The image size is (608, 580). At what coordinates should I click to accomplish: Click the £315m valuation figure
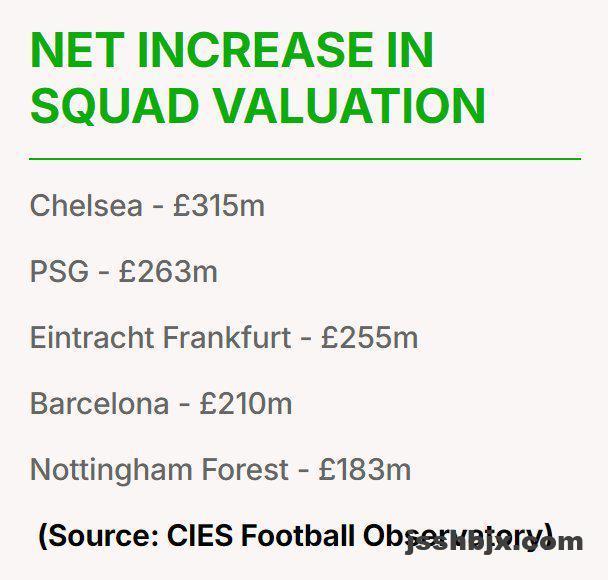(218, 206)
